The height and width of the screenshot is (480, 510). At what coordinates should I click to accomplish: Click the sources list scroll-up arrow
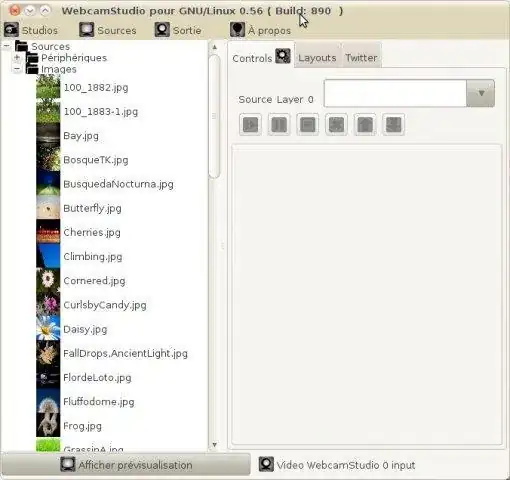pos(215,47)
